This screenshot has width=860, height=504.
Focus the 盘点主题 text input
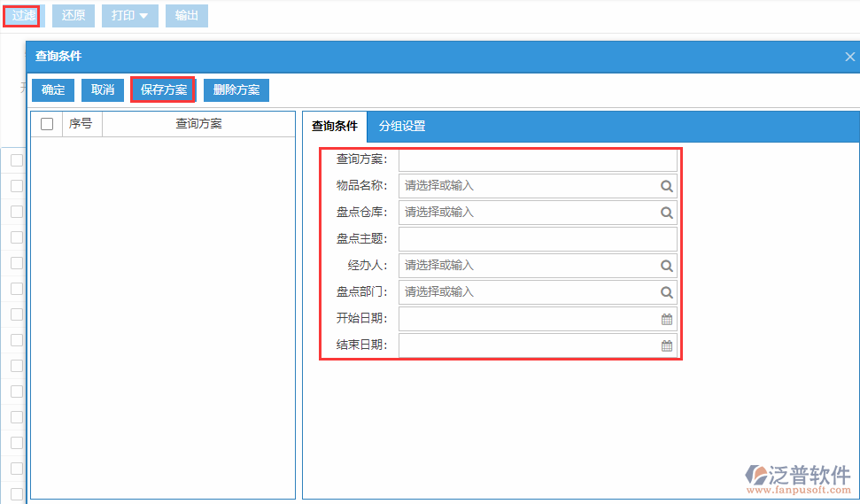coord(537,239)
